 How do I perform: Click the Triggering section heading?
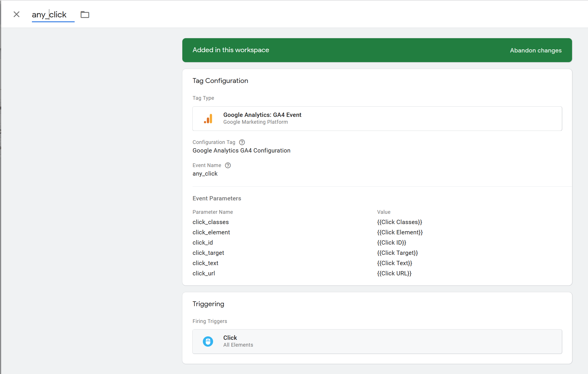pos(208,304)
